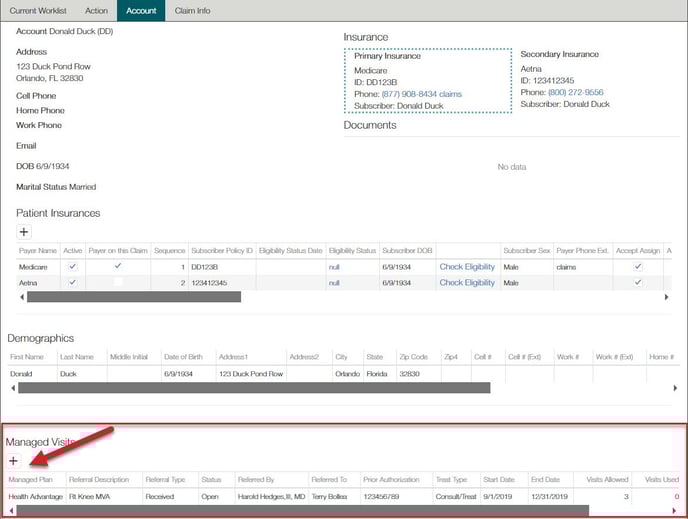Click Aetna phone number (800) 272-9556
688x519 pixels.
(575, 92)
